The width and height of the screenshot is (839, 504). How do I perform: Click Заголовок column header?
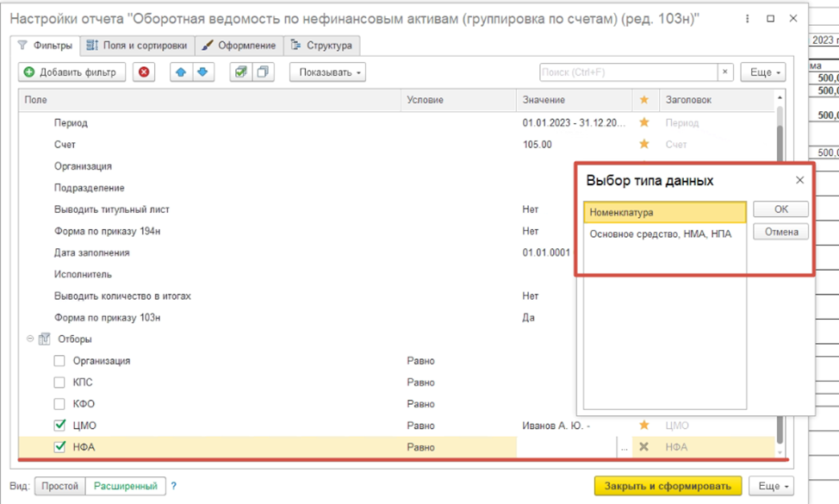(717, 100)
